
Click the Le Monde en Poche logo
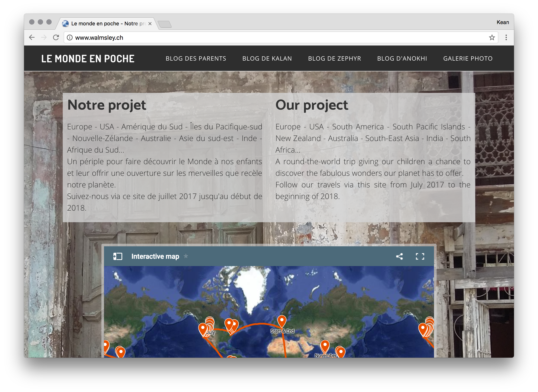coord(88,59)
